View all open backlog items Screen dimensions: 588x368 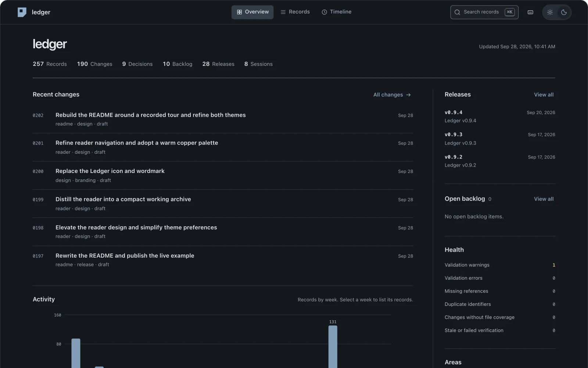[x=544, y=199]
